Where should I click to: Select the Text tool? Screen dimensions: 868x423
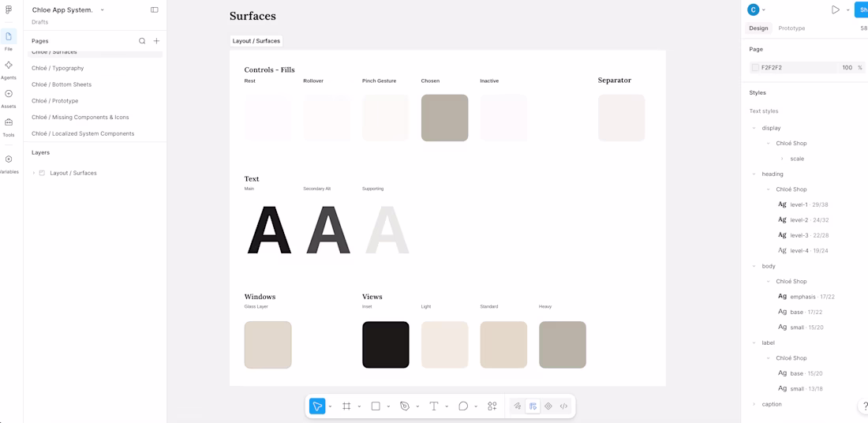[434, 406]
